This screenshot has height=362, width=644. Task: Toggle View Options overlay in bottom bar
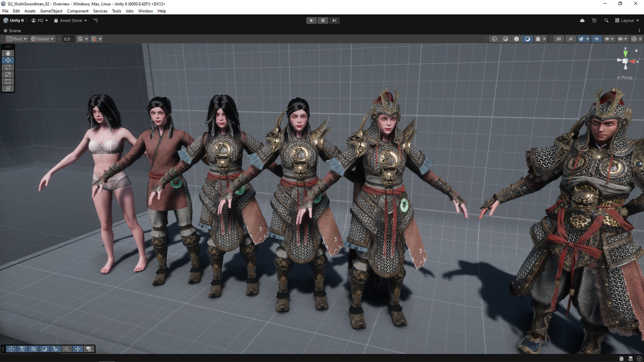tap(56, 349)
